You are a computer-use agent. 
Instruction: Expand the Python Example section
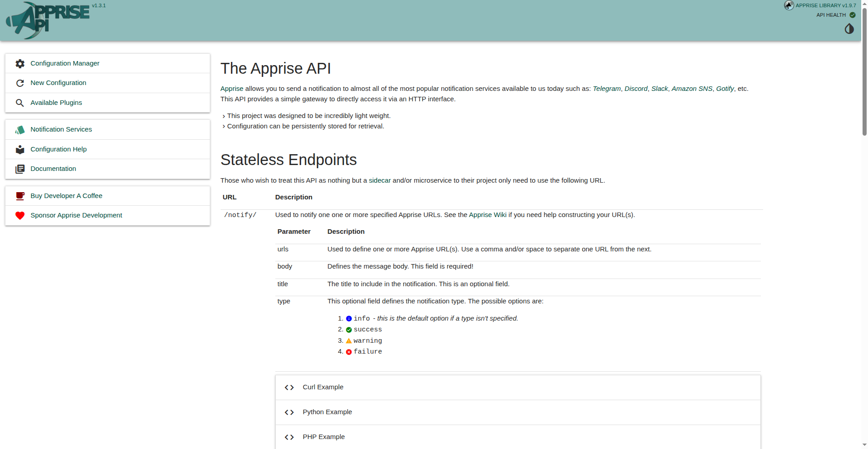tap(327, 412)
